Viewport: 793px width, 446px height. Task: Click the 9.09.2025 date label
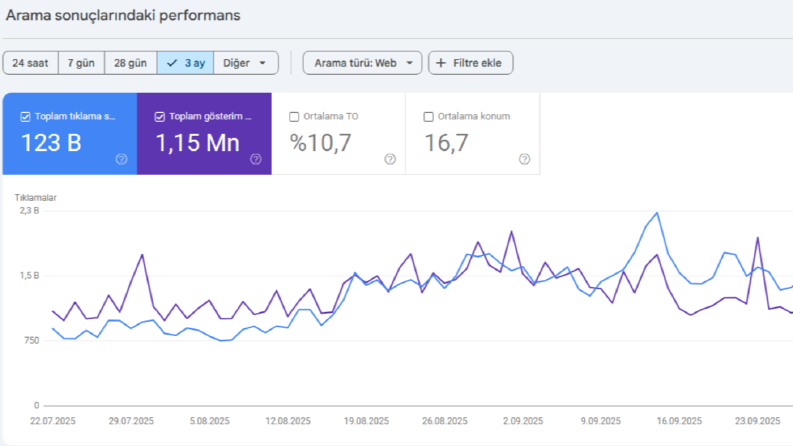601,421
